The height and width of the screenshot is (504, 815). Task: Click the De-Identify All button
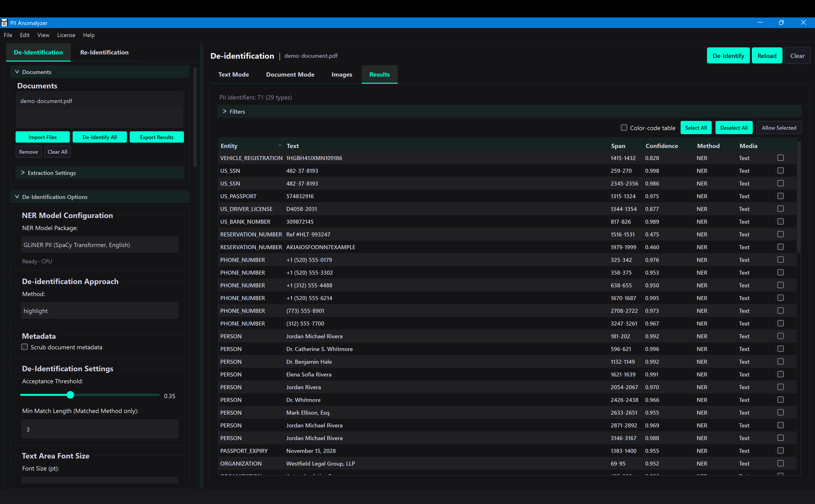[x=99, y=137]
